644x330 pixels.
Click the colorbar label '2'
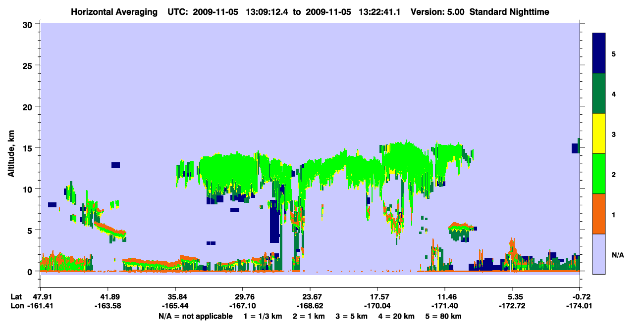pyautogui.click(x=614, y=174)
